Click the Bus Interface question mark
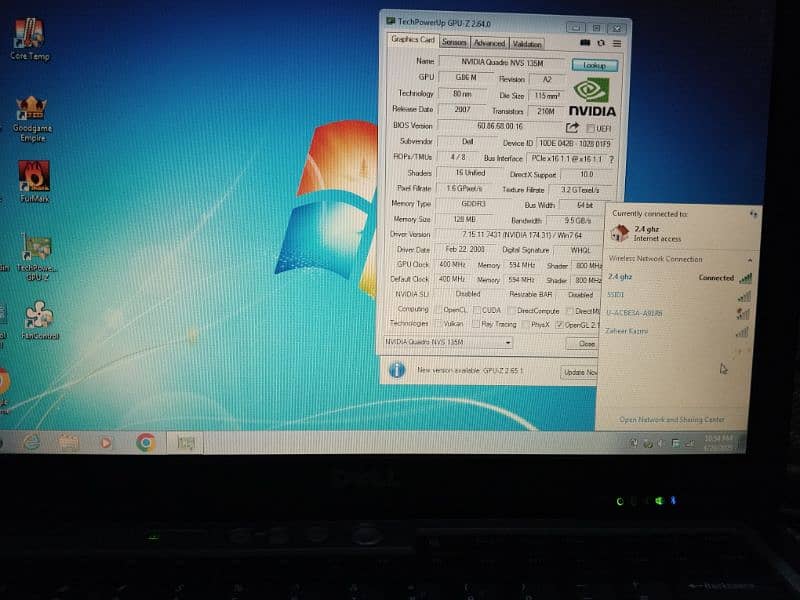The image size is (800, 600). (x=611, y=160)
